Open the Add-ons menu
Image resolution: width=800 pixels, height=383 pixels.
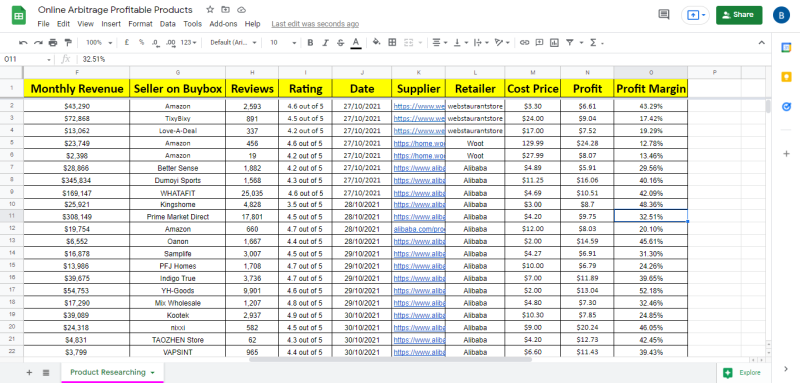click(223, 24)
